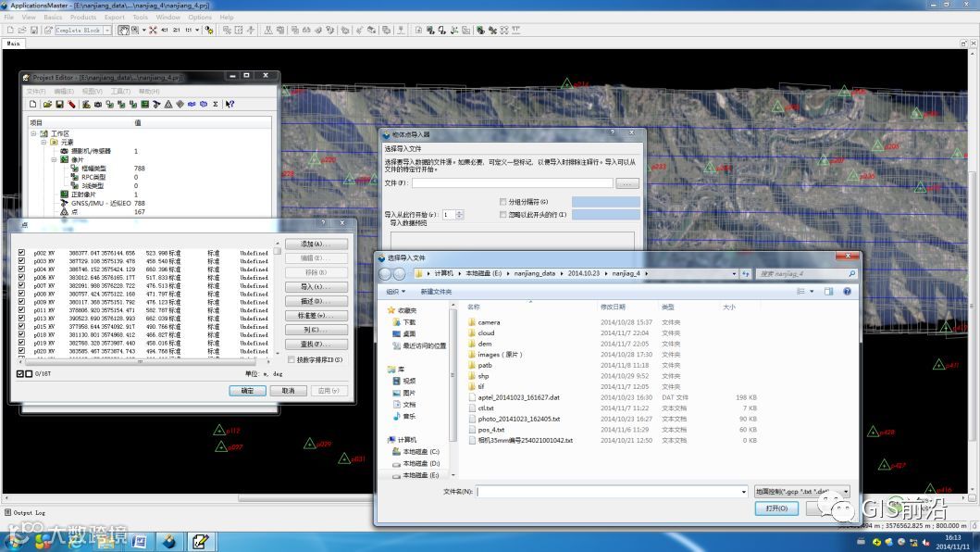Uncheck the p003 point checkbox

[x=21, y=261]
